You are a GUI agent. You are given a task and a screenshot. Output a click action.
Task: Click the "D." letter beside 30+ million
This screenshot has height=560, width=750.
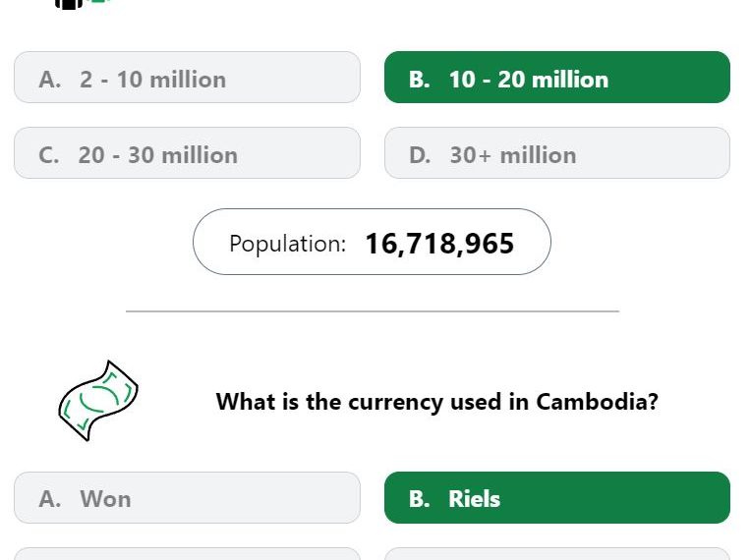point(420,155)
